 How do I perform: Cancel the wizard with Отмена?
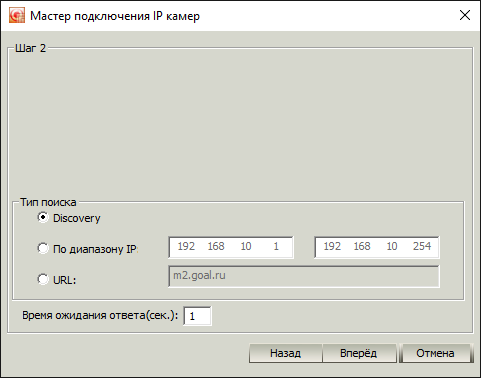pos(435,353)
